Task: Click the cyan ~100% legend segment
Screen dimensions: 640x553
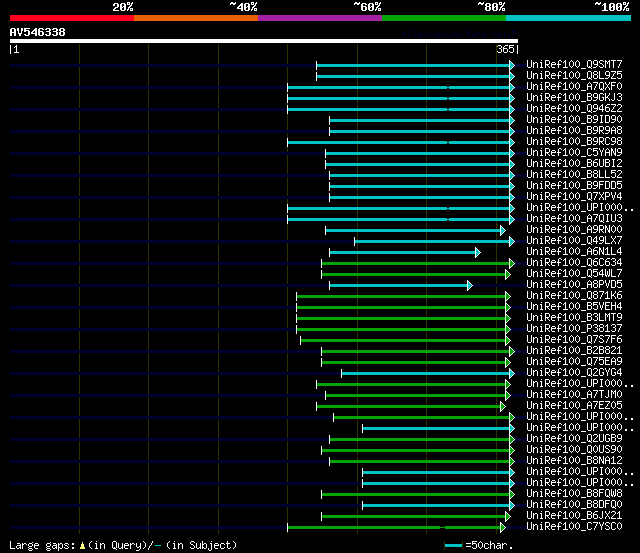Action: [x=569, y=18]
